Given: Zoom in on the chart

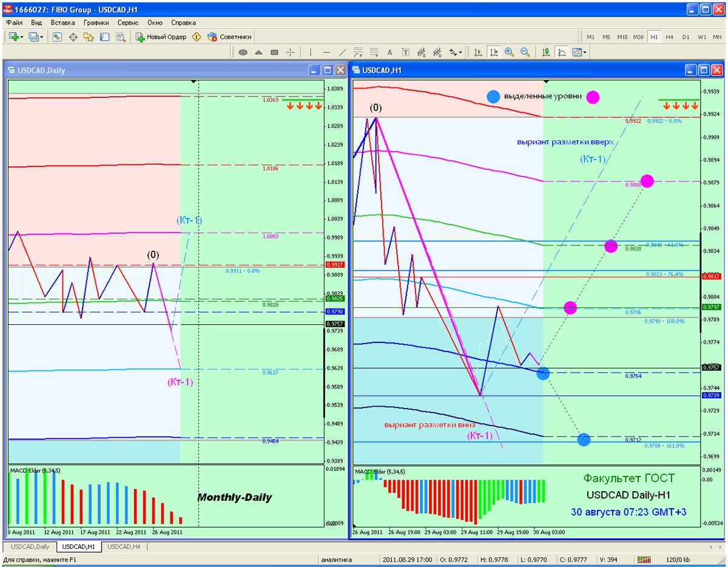Looking at the screenshot, I should click(510, 53).
